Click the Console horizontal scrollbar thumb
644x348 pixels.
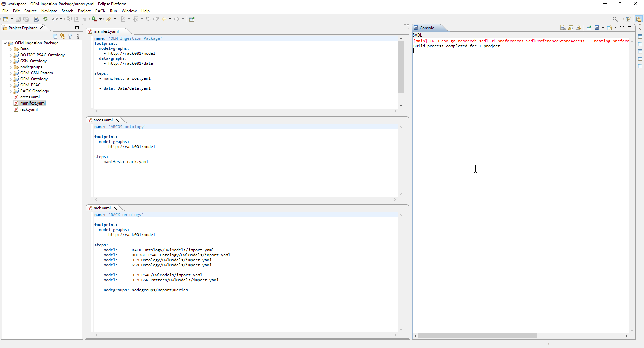(x=478, y=336)
